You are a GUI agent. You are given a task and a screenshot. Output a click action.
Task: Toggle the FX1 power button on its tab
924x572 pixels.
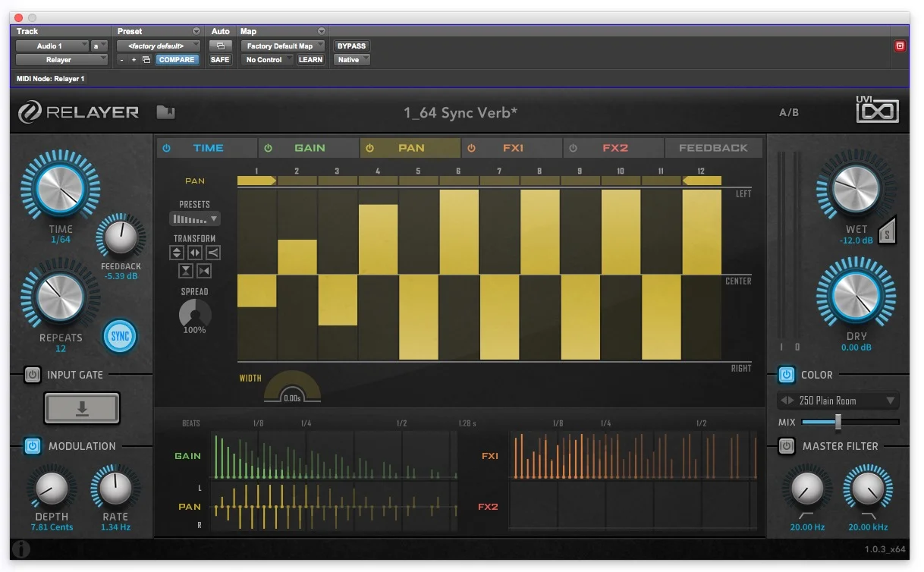[471, 147]
